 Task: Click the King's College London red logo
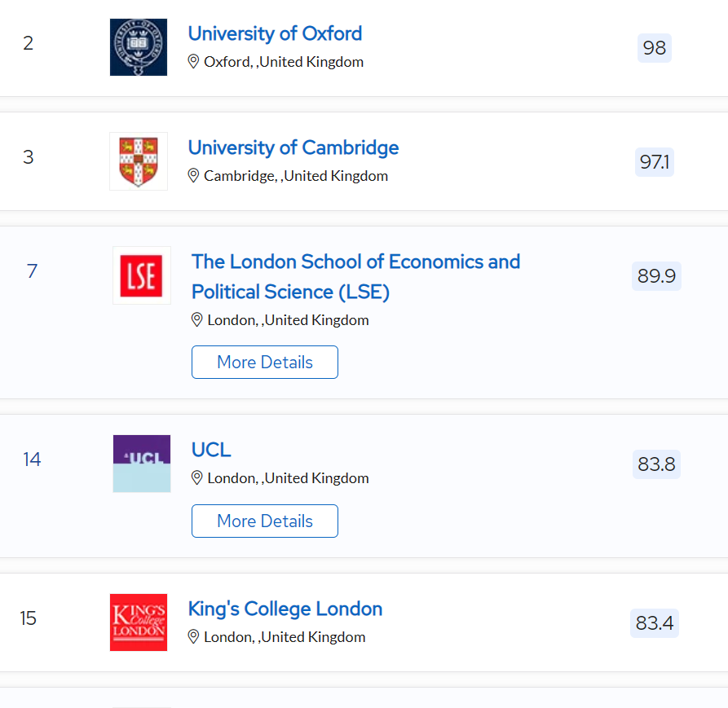click(x=139, y=622)
